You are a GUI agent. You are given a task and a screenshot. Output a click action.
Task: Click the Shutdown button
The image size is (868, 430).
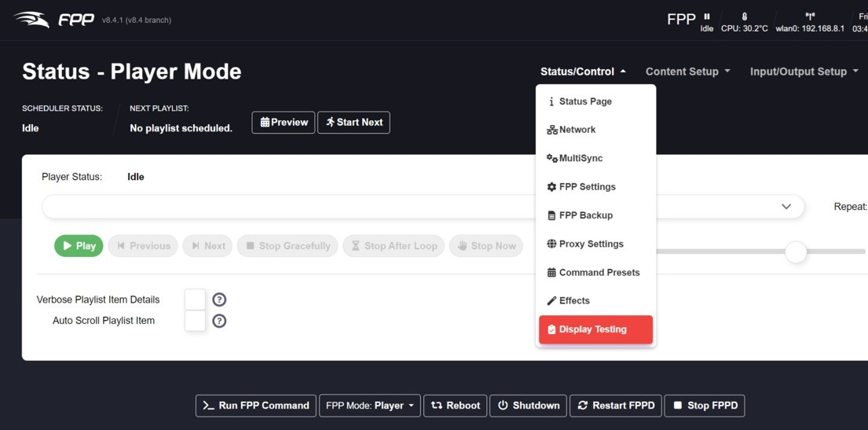529,406
